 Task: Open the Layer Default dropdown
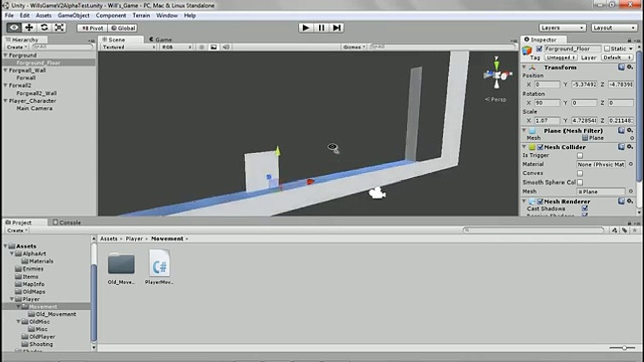618,58
